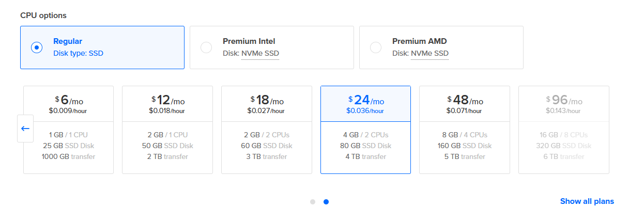Select the $24/mo 4 GB plan

pyautogui.click(x=366, y=130)
